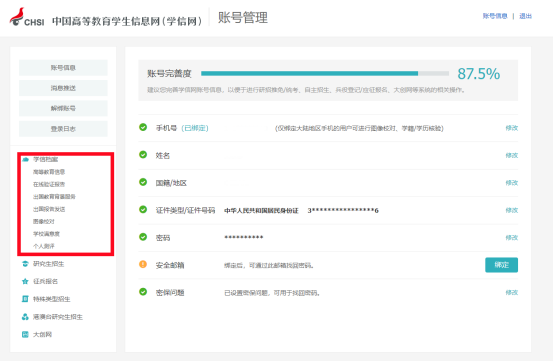Click the 账号完善度 progress bar
Image resolution: width=553 pixels, height=361 pixels.
tap(325, 73)
